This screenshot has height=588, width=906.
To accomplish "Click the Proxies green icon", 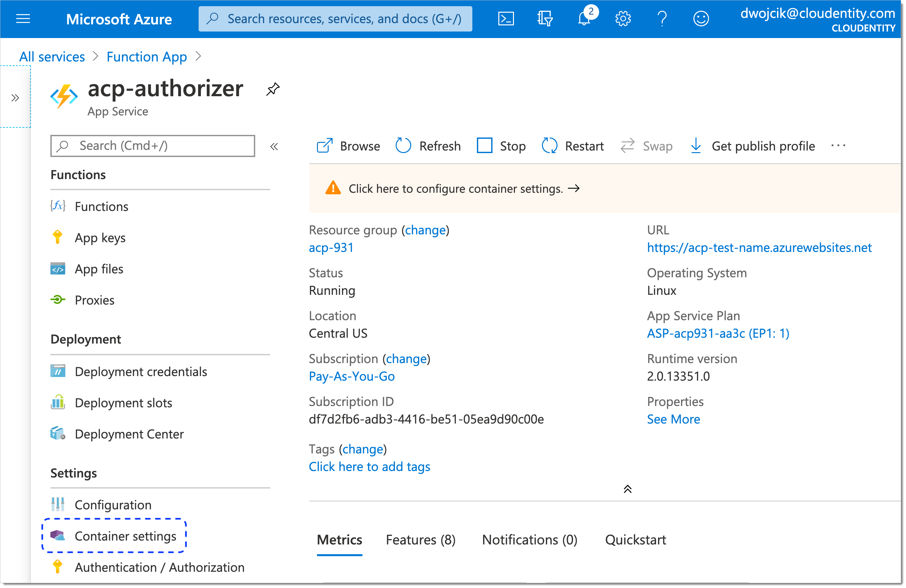I will point(58,300).
